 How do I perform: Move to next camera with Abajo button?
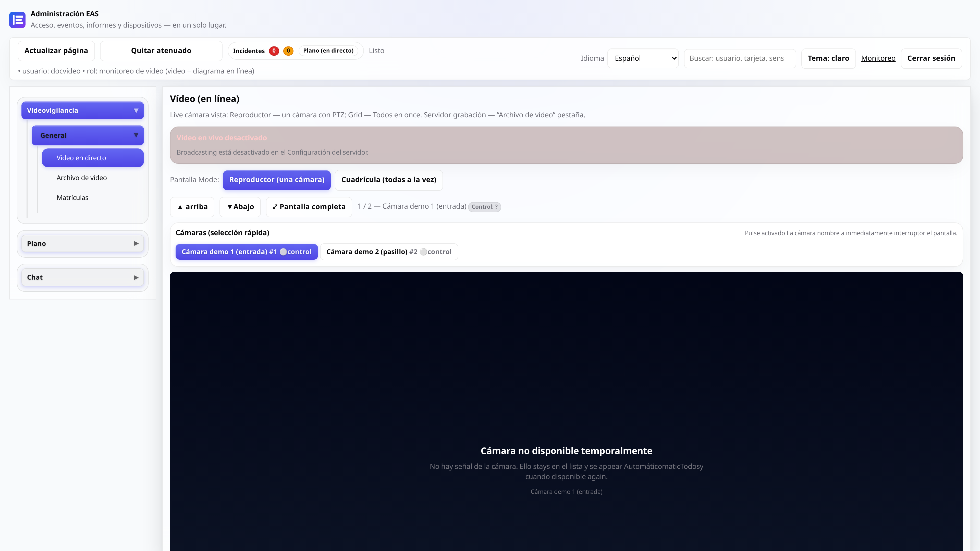pos(240,207)
